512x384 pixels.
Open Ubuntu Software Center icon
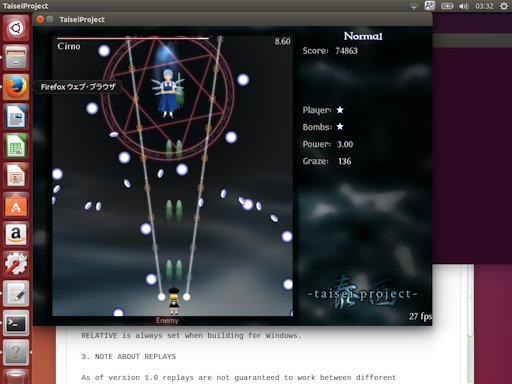click(16, 205)
